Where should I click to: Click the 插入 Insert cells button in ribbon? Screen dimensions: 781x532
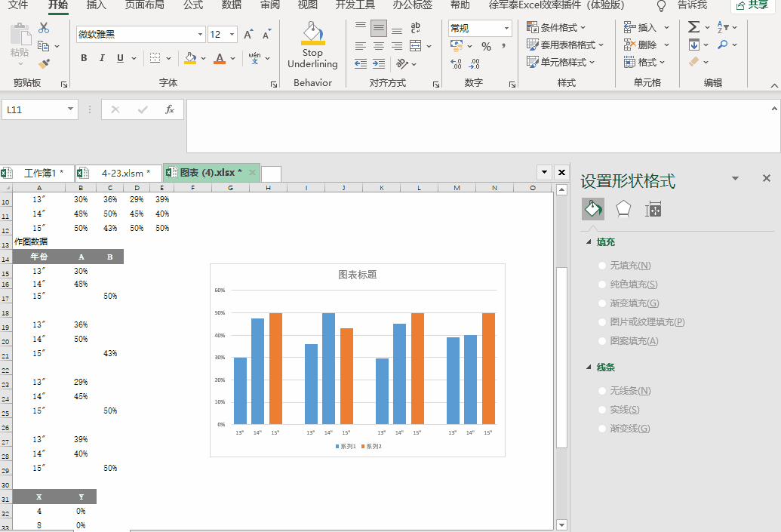coord(646,27)
